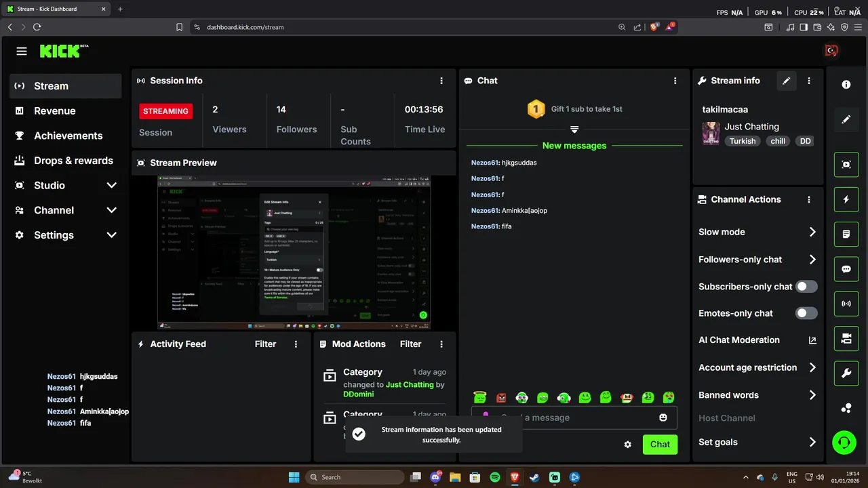
Task: Jump to newest chat messages arrow
Action: point(574,129)
